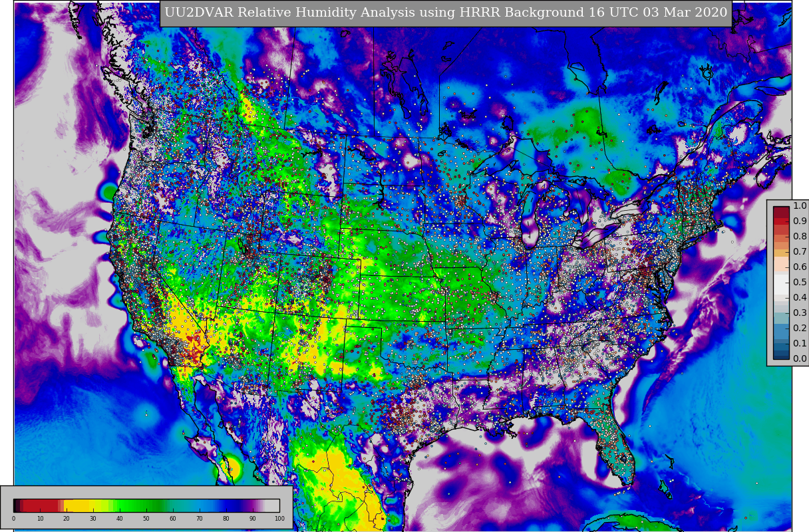Pick the white middle swatch on the vertical colorbar
This screenshot has width=809, height=532.
point(781,284)
